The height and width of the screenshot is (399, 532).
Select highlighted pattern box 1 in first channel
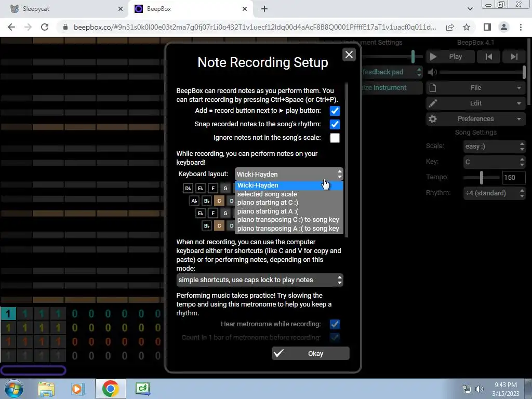click(8, 313)
